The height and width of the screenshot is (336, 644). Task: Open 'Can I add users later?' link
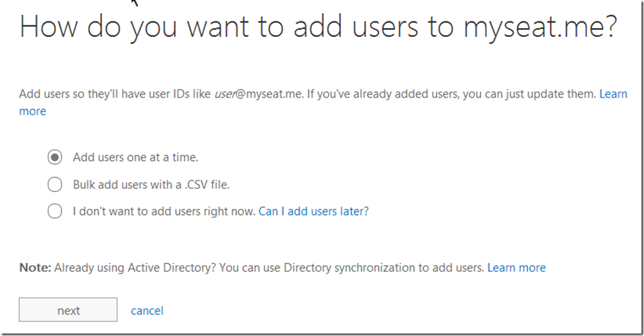(313, 211)
